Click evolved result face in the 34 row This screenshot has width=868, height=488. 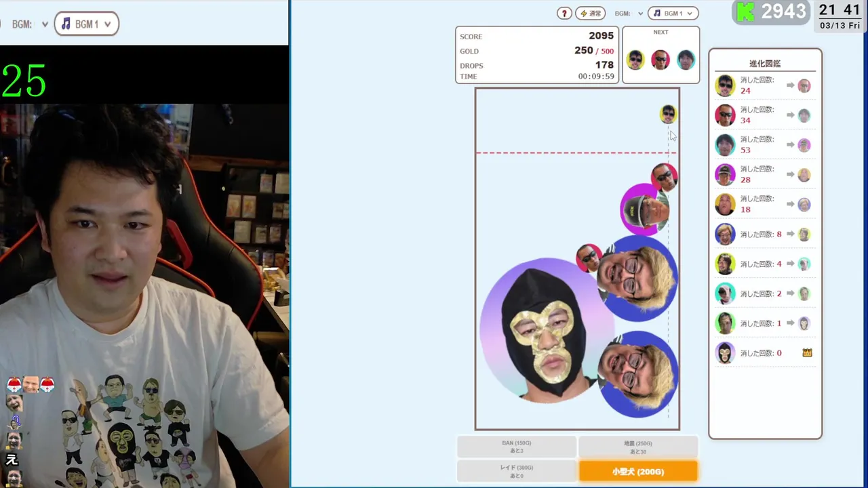tap(804, 115)
